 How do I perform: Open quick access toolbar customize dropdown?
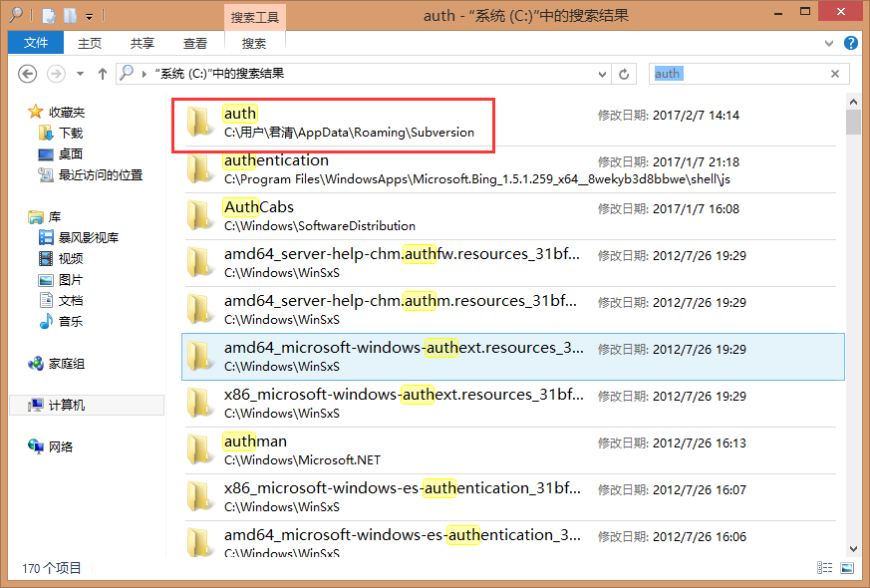(89, 17)
